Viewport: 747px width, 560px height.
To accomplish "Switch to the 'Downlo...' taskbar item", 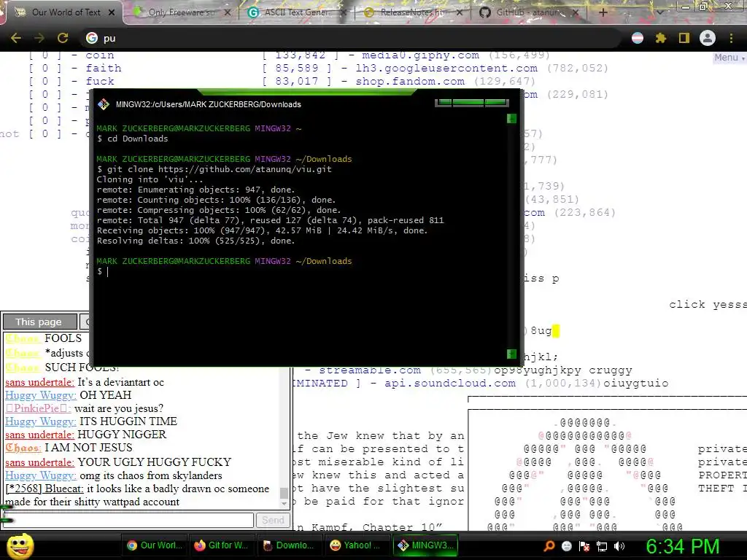I will pyautogui.click(x=289, y=545).
